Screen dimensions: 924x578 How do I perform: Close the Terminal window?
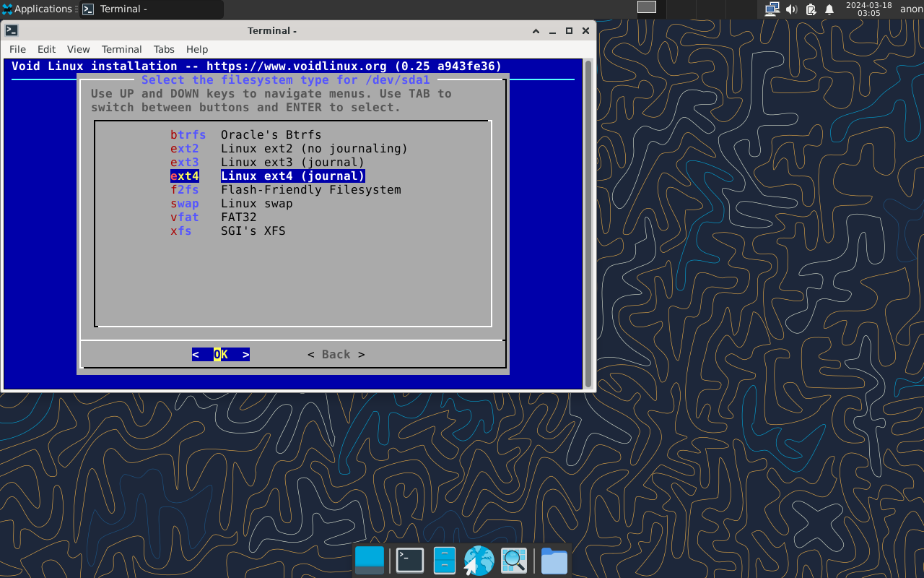(585, 30)
